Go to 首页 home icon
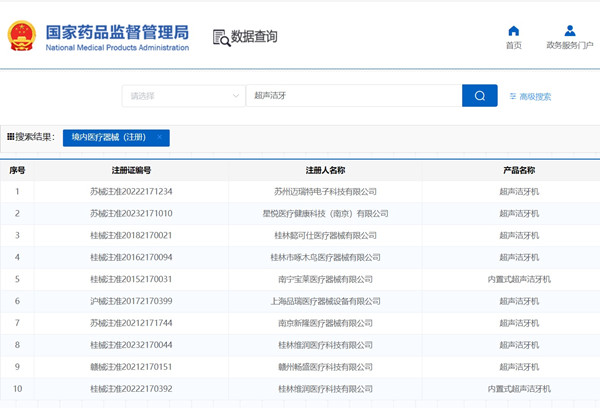The height and width of the screenshot is (408, 600). (x=514, y=31)
